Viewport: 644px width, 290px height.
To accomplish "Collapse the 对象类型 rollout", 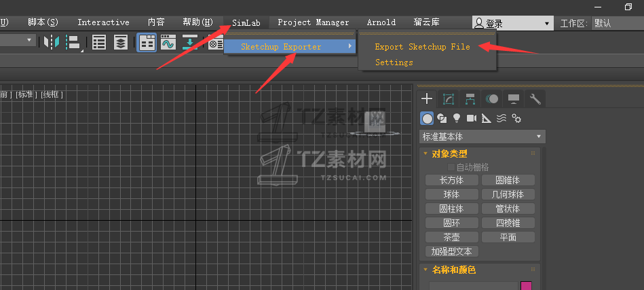I will click(x=425, y=153).
